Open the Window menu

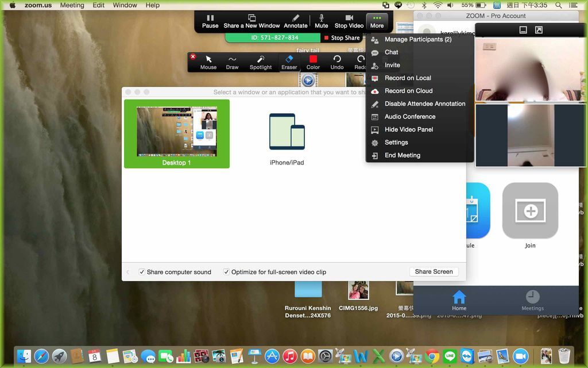point(125,5)
